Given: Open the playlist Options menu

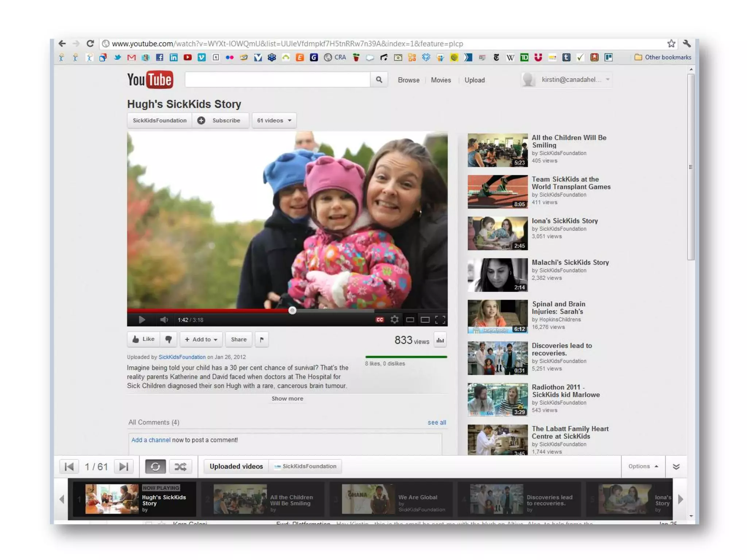Looking at the screenshot, I should coord(643,466).
